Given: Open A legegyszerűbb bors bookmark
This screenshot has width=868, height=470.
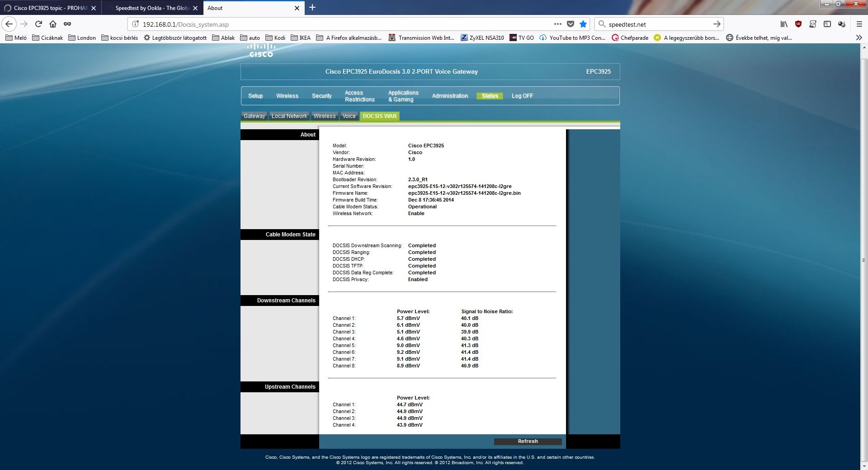Looking at the screenshot, I should [x=687, y=38].
